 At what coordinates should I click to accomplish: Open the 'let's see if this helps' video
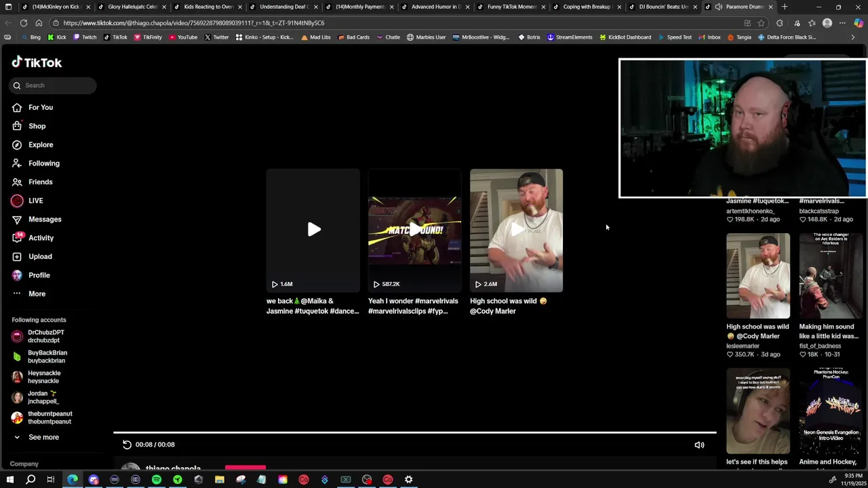[758, 411]
